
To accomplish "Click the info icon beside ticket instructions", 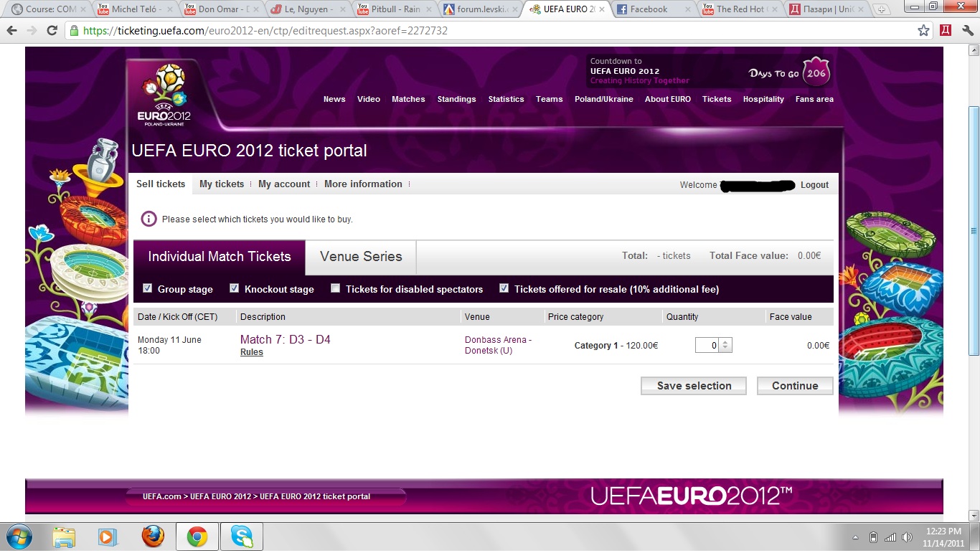I will point(149,219).
